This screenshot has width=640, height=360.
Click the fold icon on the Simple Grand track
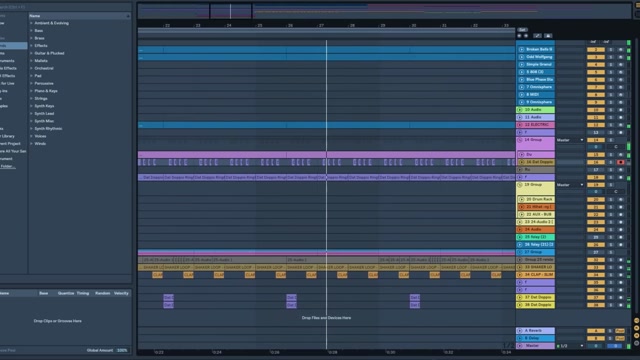click(521, 64)
